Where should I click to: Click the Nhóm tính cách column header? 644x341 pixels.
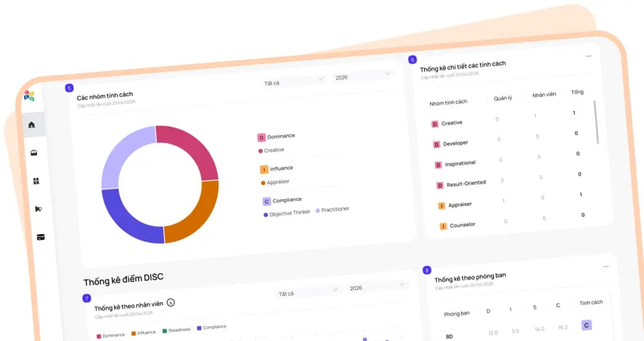click(x=448, y=102)
